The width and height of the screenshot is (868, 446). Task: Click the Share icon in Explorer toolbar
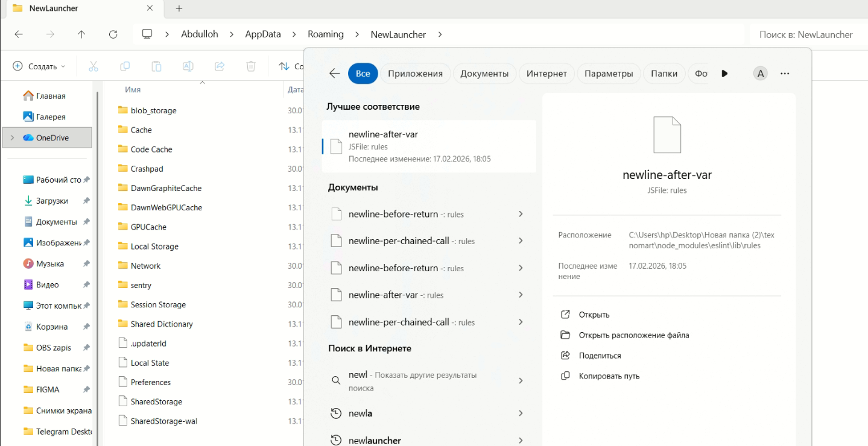[x=220, y=66]
